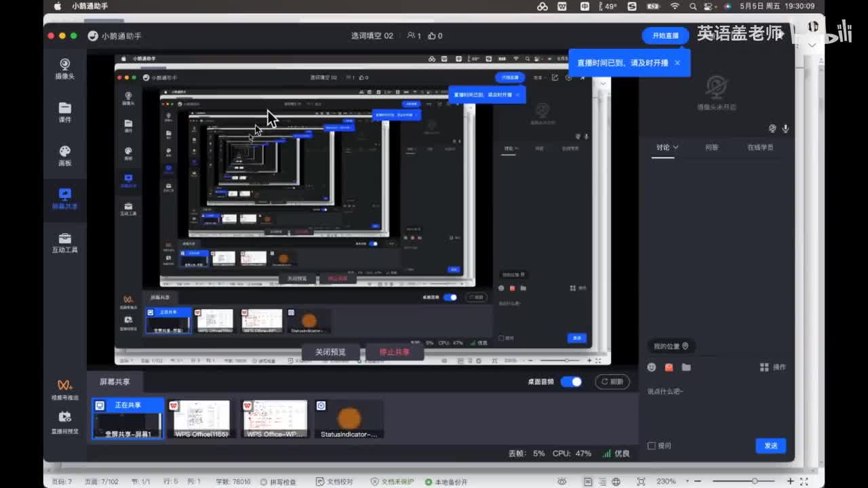Click 字数: 76010 in WPS status bar
Image resolution: width=868 pixels, height=488 pixels.
[233, 482]
